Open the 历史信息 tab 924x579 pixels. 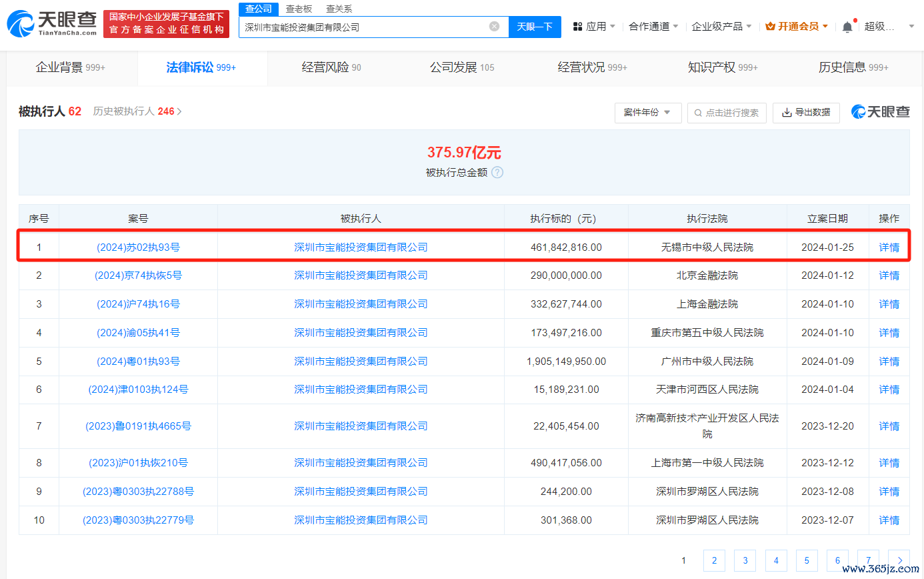click(853, 67)
